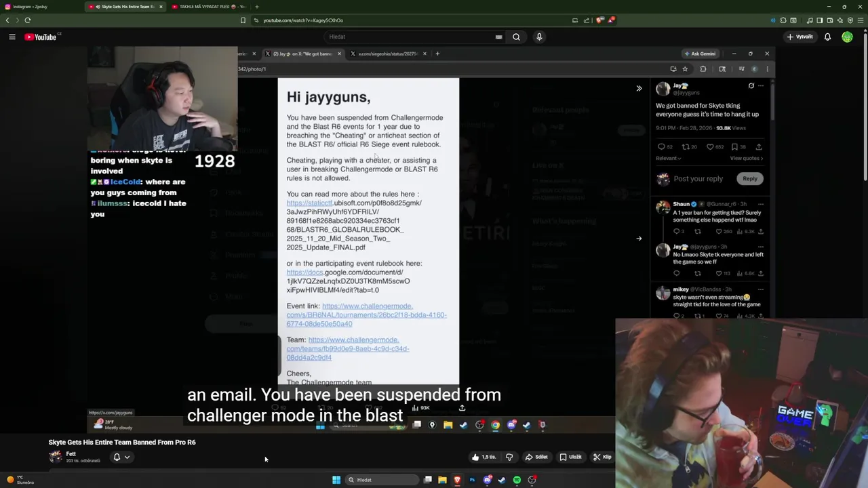Screen dimensions: 868x488
Task: Open the on-screen keyboard icon in search box
Action: [x=498, y=37]
